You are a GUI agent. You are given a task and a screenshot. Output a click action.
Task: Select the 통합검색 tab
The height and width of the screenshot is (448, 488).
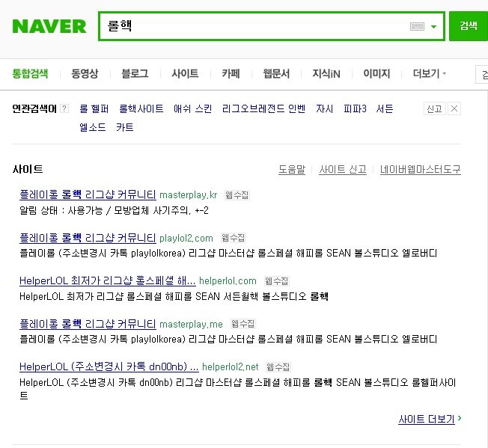click(30, 74)
